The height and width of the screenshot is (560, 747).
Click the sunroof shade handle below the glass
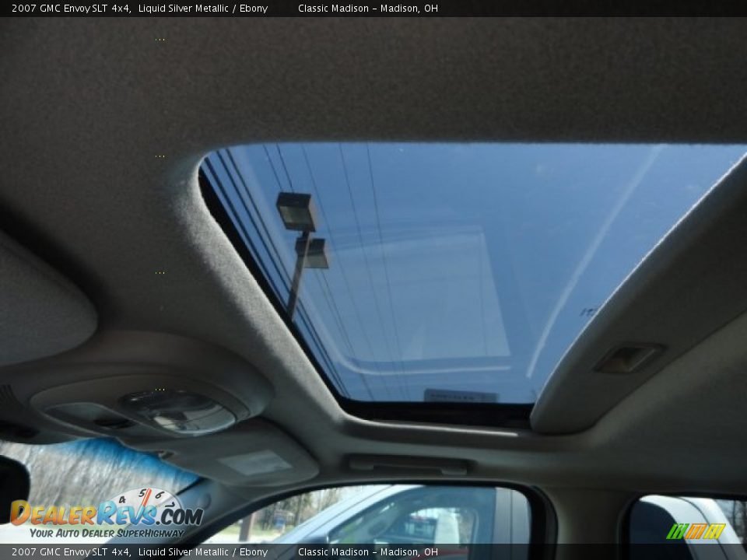(407, 464)
